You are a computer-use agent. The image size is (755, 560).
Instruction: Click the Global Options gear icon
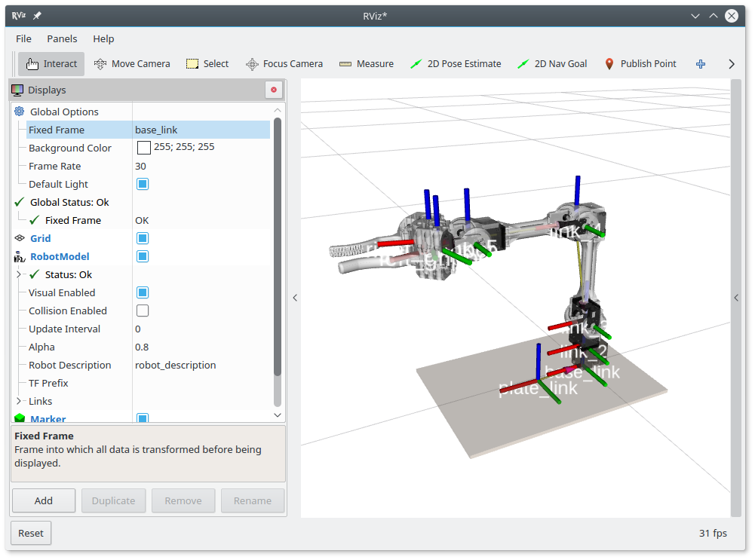[x=20, y=112]
